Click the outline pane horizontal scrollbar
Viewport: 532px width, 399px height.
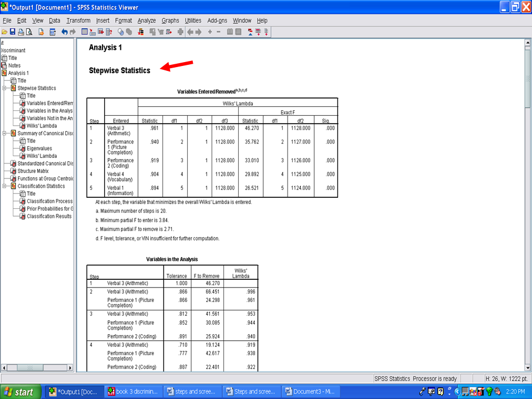pos(38,367)
